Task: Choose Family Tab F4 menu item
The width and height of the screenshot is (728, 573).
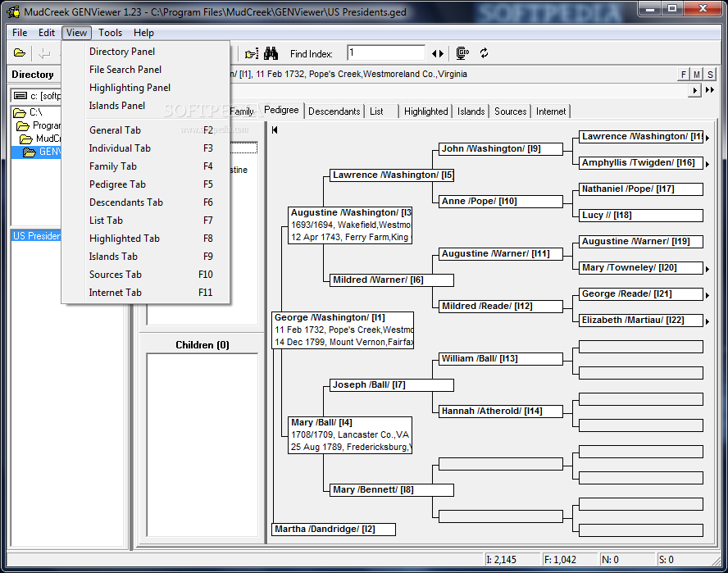Action: point(146,166)
